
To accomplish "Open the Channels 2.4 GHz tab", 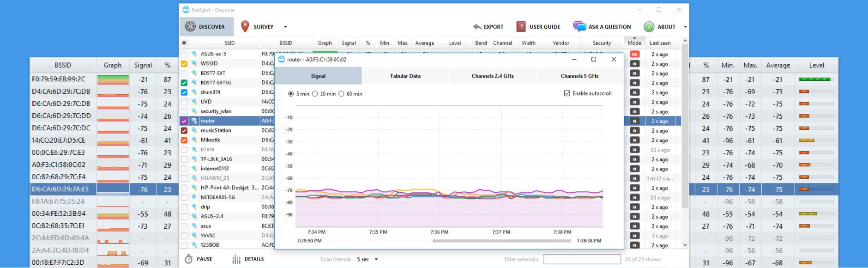I will (493, 76).
